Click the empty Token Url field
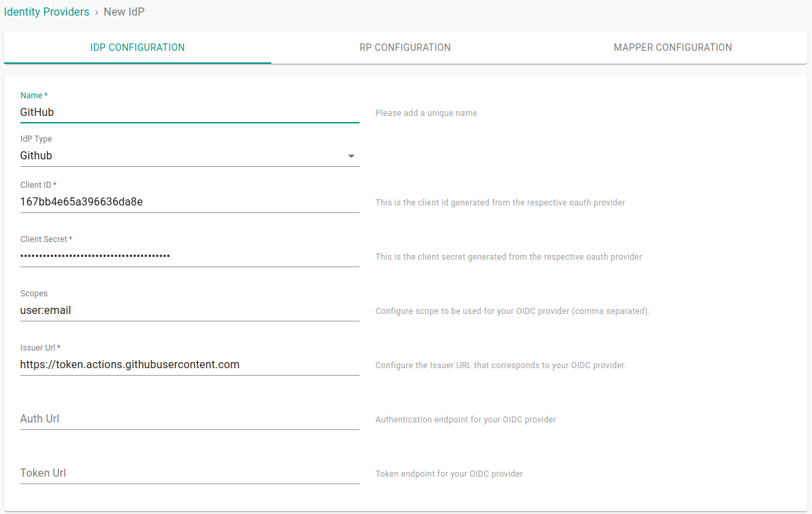 tap(189, 473)
